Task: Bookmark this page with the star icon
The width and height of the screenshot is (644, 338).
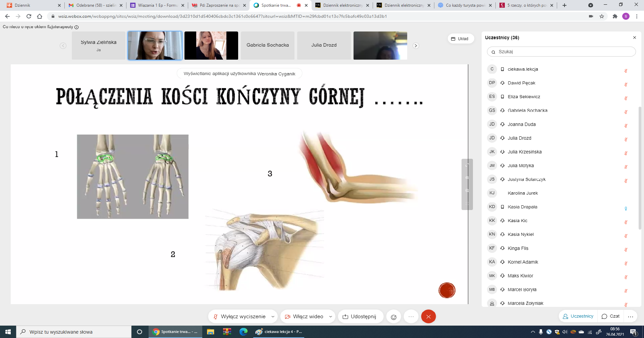Action: point(602,16)
